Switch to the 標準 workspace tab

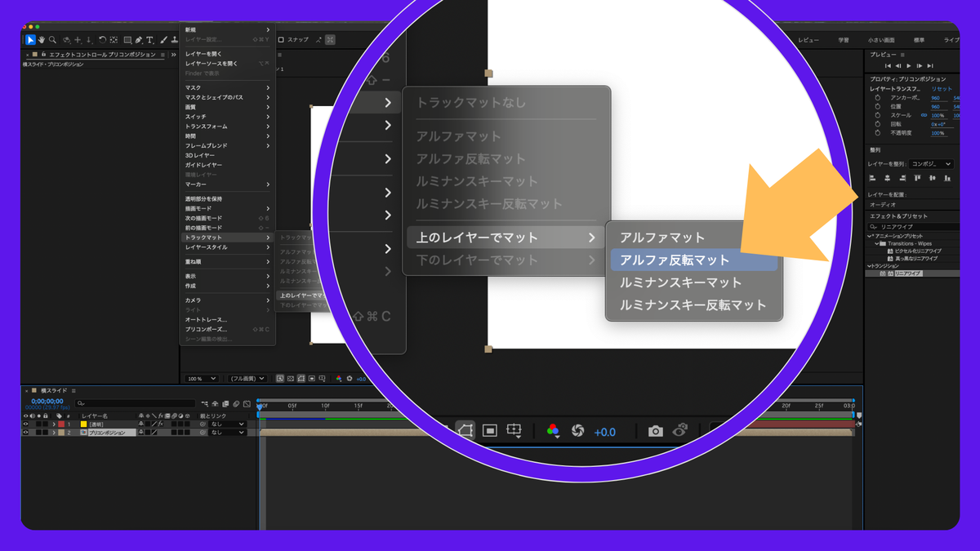(920, 39)
